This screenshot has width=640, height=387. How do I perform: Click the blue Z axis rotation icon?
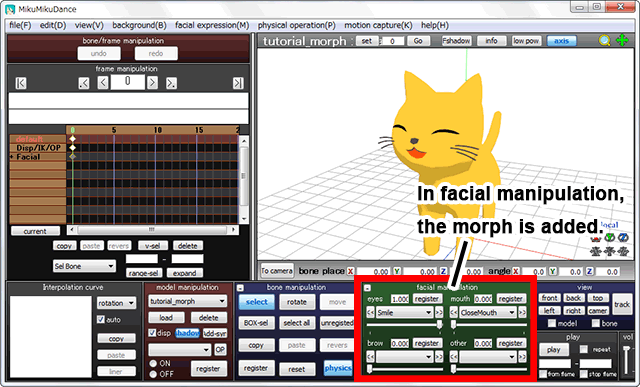pos(623,238)
